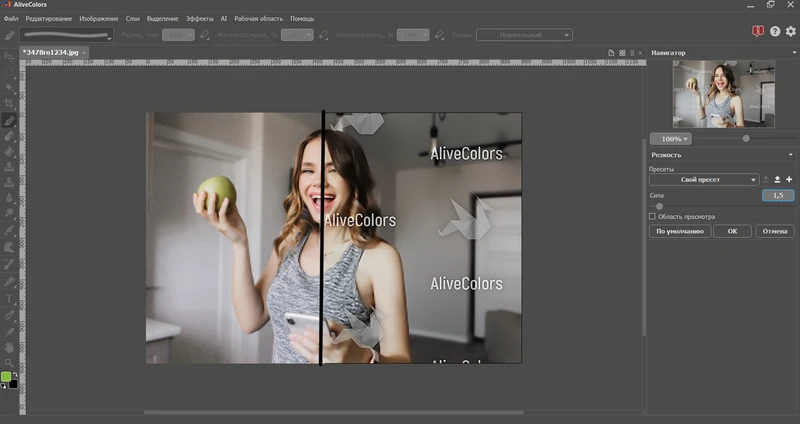
Task: Open the red notification icon
Action: [x=758, y=32]
